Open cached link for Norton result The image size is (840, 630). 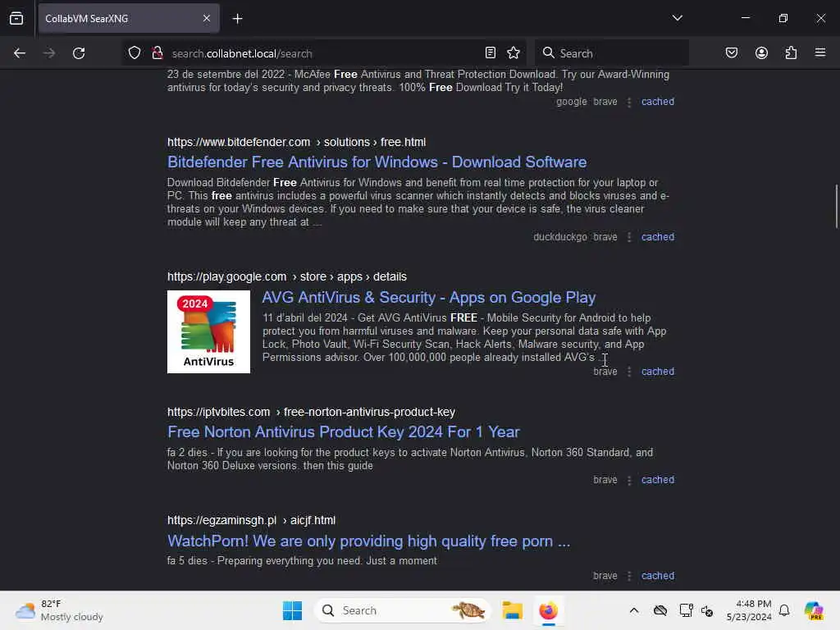tap(657, 479)
